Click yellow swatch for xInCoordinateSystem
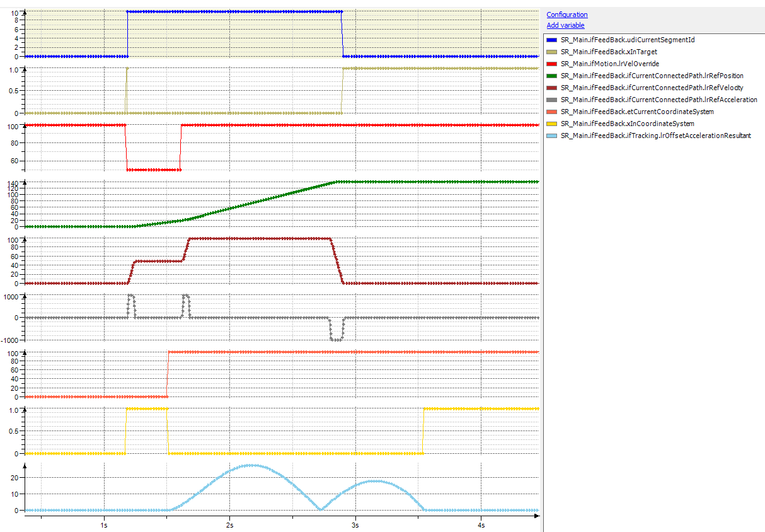765x532 pixels. tap(551, 124)
